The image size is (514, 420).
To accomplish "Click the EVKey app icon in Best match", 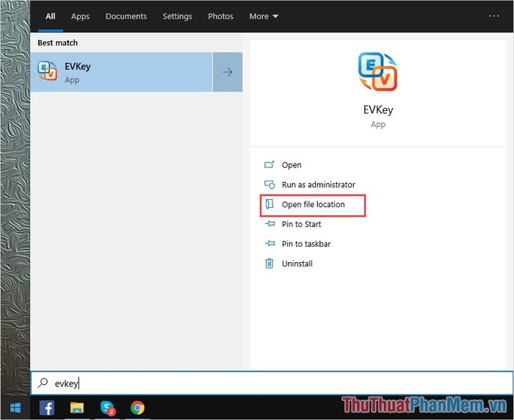I will pyautogui.click(x=48, y=71).
